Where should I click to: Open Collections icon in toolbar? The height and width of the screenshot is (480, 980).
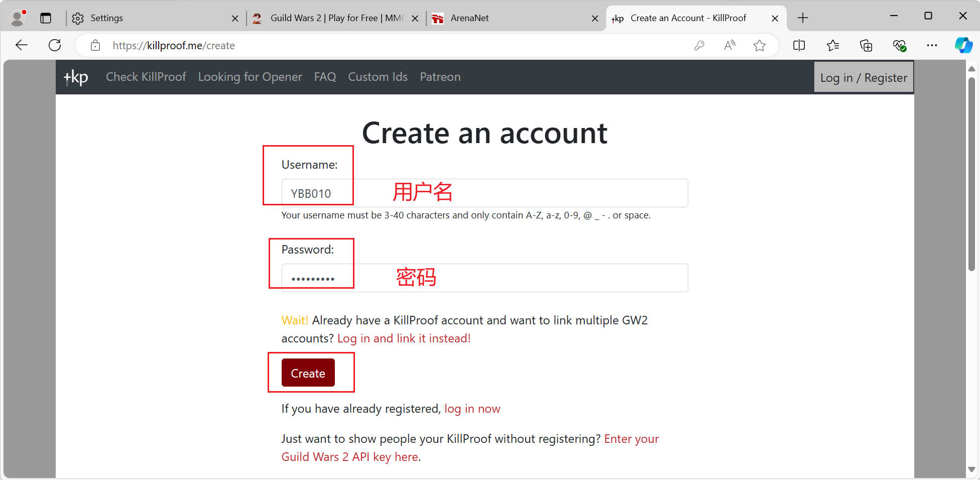[x=866, y=46]
